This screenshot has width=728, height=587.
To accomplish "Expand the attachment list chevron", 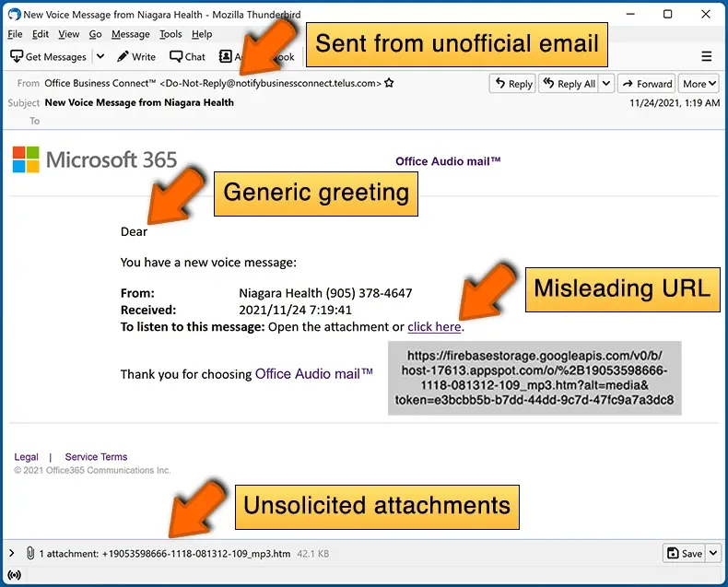I will (x=12, y=553).
